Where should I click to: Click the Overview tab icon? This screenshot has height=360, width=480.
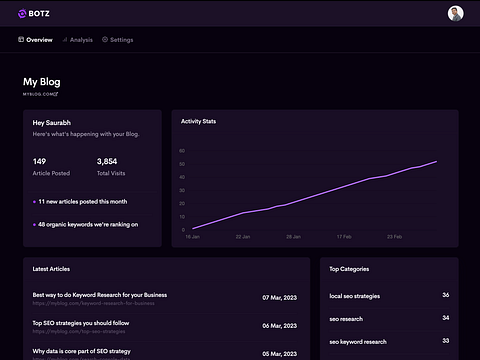[x=21, y=40]
